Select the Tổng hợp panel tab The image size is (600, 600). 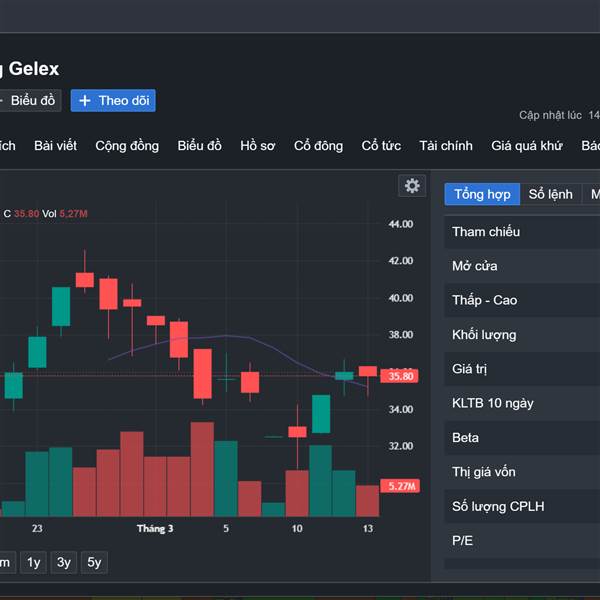click(482, 194)
